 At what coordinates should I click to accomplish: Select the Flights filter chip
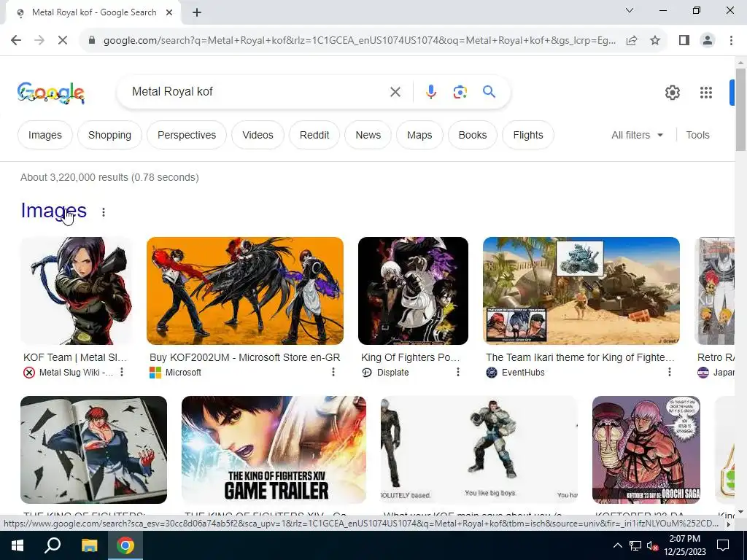[x=528, y=135]
